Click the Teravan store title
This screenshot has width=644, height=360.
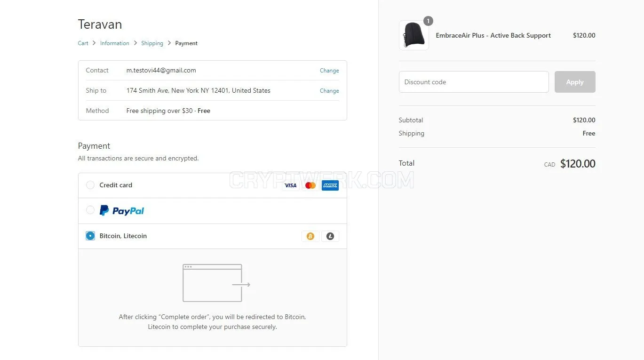(100, 24)
